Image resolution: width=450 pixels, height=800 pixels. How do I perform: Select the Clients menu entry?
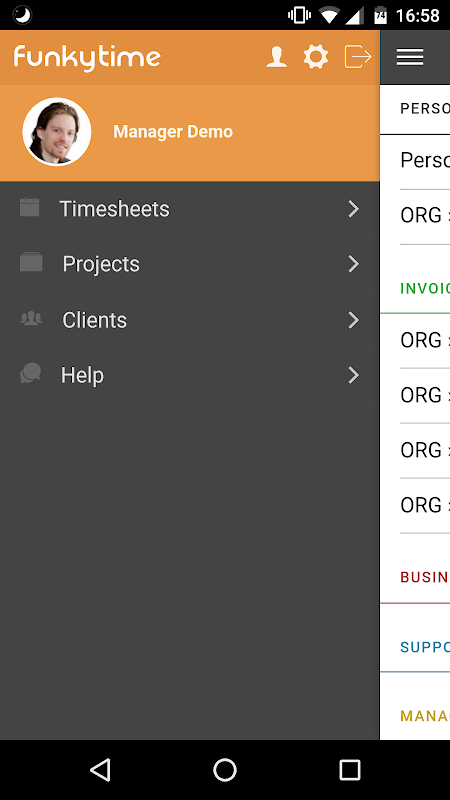pyautogui.click(x=190, y=320)
